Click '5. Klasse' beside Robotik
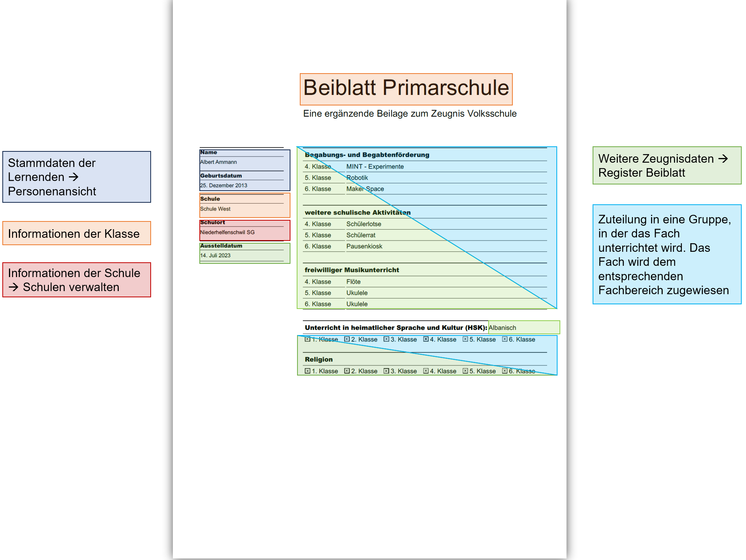Screen dimensions: 746x560 point(318,178)
